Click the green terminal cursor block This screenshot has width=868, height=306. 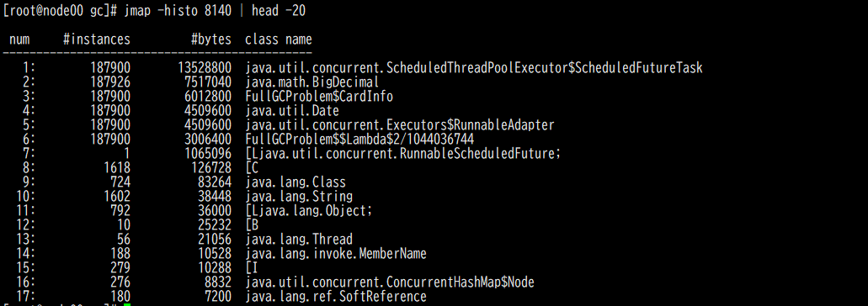pyautogui.click(x=127, y=304)
